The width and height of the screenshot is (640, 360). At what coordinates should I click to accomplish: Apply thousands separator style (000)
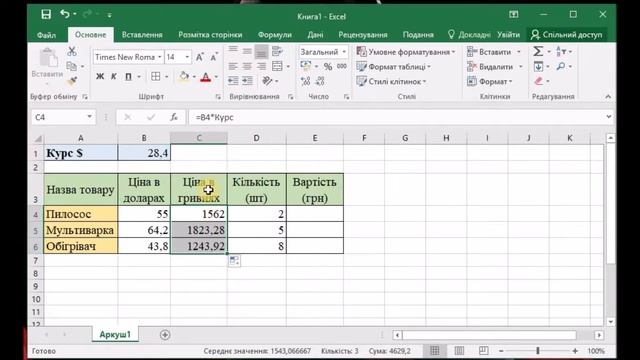[342, 66]
